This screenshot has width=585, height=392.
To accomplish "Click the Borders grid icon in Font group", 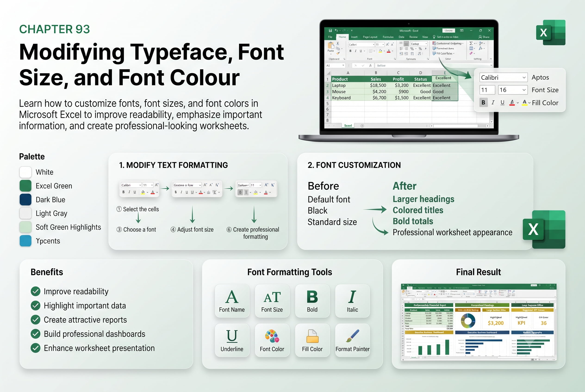I will (x=370, y=51).
